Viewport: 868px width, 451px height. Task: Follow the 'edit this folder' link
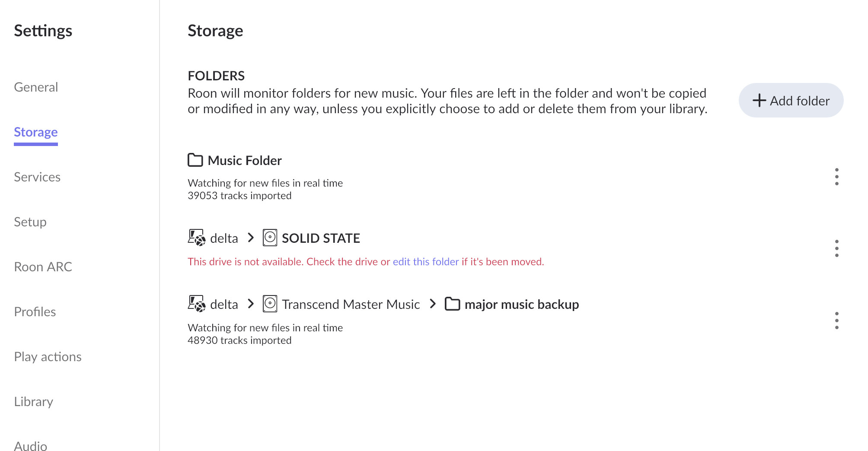[x=425, y=262]
